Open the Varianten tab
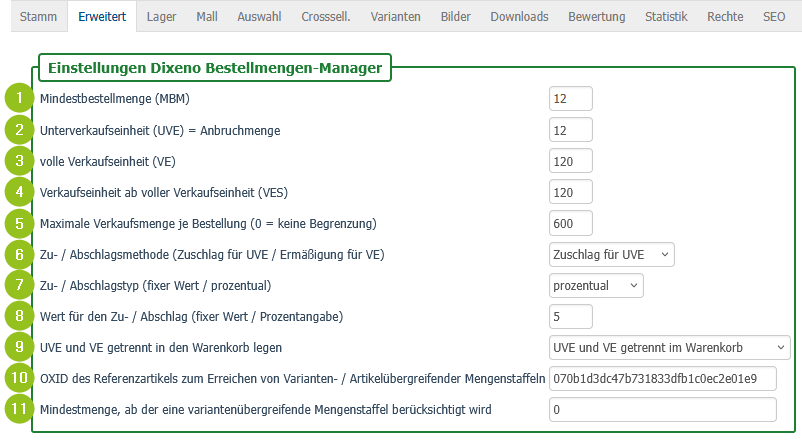Viewport: 802px width, 441px height. (395, 16)
